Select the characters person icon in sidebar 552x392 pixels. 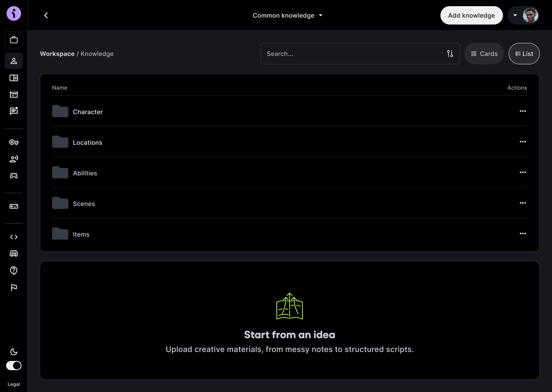pos(14,61)
